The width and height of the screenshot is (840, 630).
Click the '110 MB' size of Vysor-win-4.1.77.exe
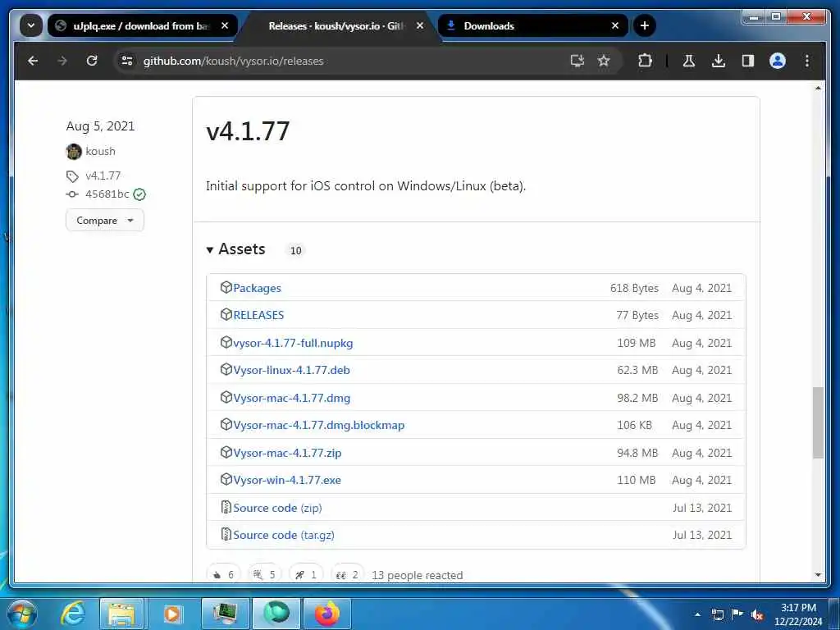tap(637, 480)
